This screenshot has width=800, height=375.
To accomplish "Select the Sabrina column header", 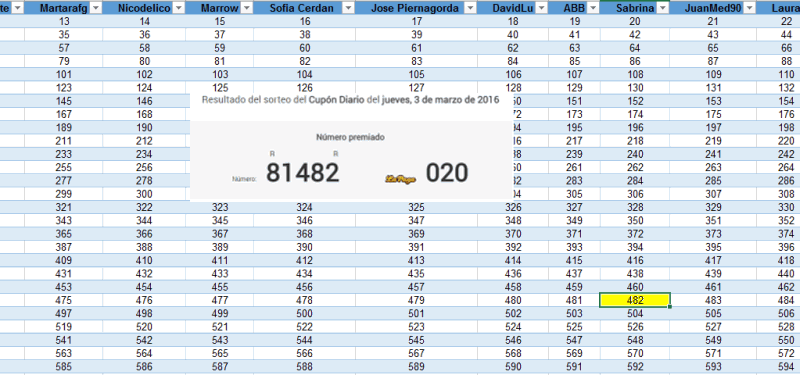I will point(635,8).
